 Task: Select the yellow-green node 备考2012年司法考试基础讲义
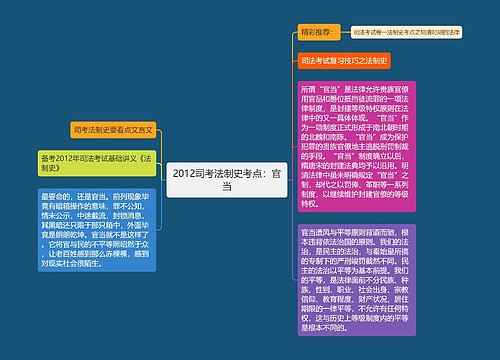tap(97, 163)
